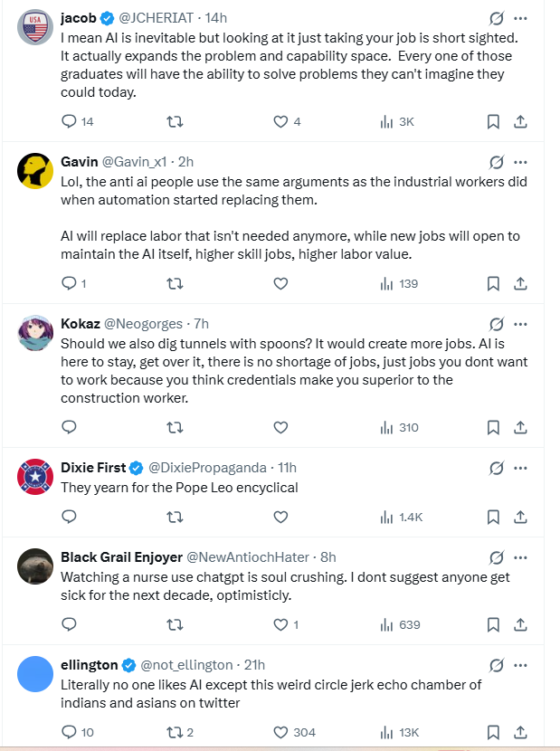Open Gavin's yellow profile avatar

click(35, 171)
